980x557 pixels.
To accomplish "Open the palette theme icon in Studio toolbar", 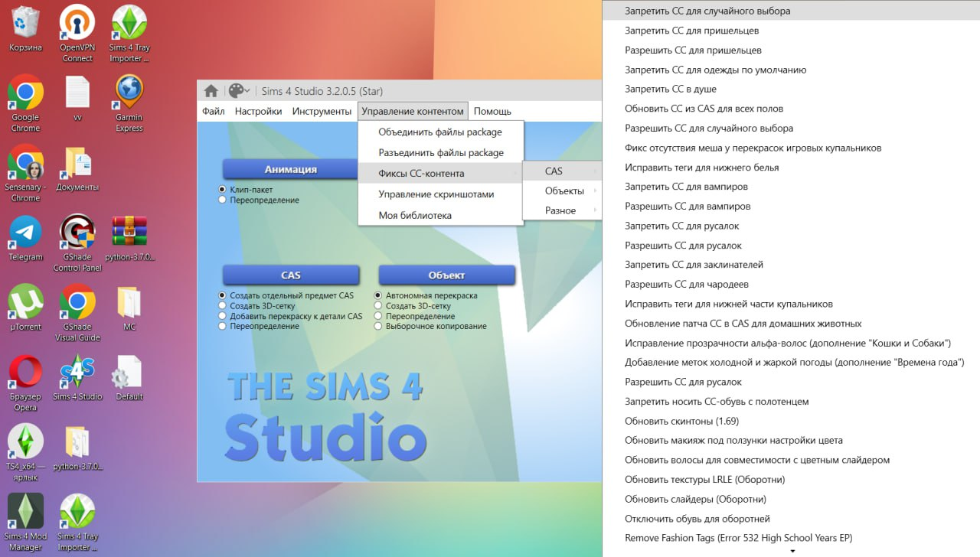I will pyautogui.click(x=237, y=90).
